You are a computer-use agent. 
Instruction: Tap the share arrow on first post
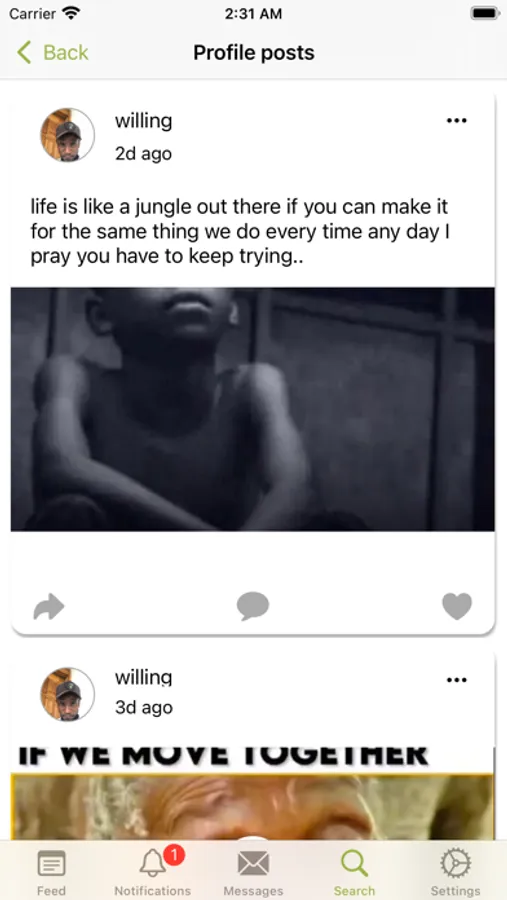click(49, 607)
